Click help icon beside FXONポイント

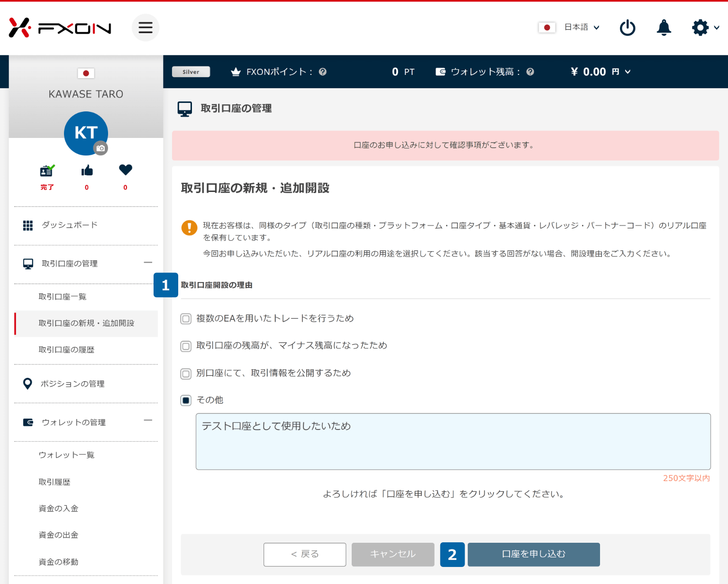coord(323,72)
